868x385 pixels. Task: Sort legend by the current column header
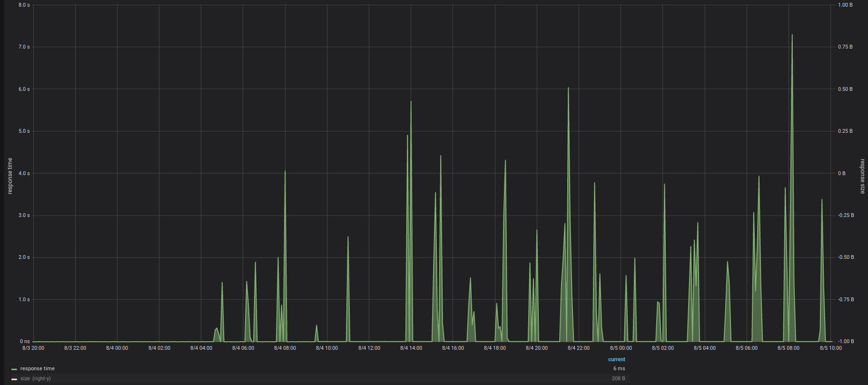[x=616, y=359]
